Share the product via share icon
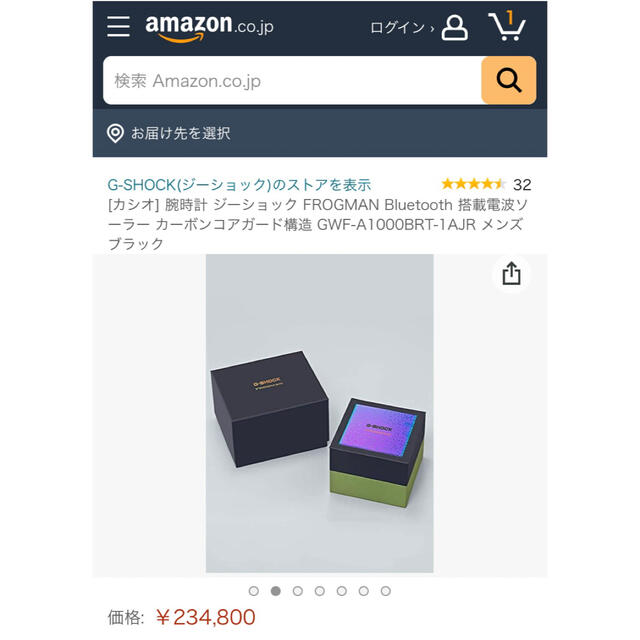 click(511, 273)
